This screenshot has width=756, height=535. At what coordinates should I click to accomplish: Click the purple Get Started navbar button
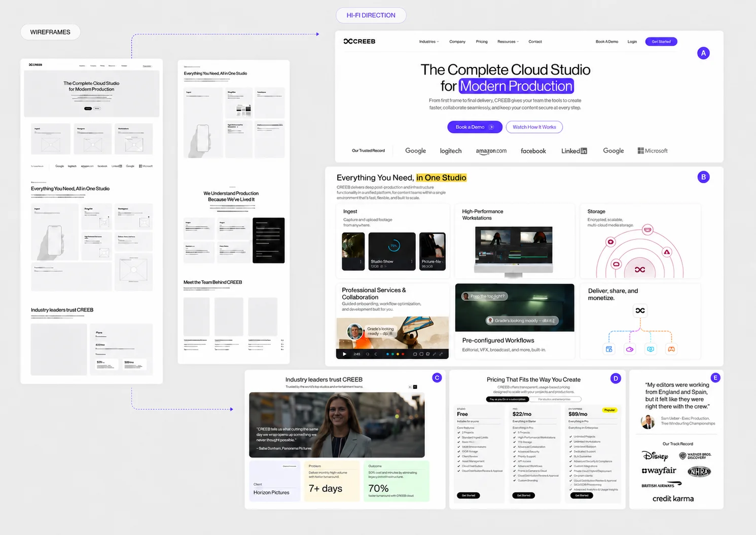pyautogui.click(x=661, y=42)
